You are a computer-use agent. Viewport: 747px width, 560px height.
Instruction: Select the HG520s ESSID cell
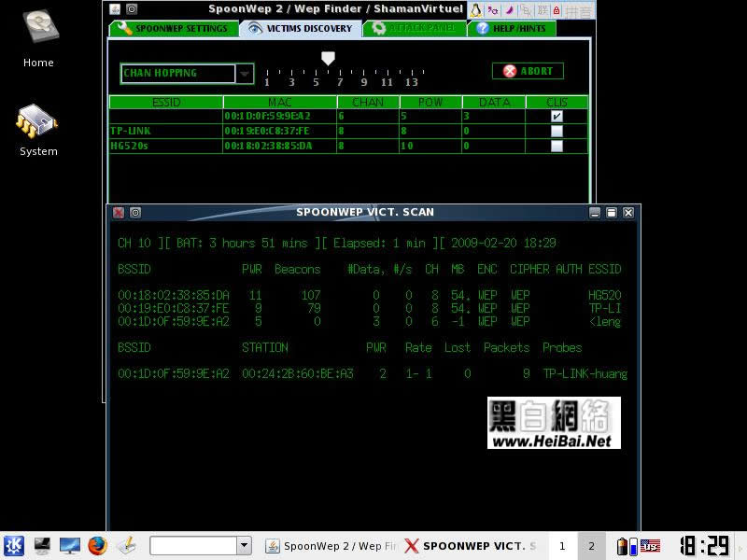pyautogui.click(x=166, y=146)
